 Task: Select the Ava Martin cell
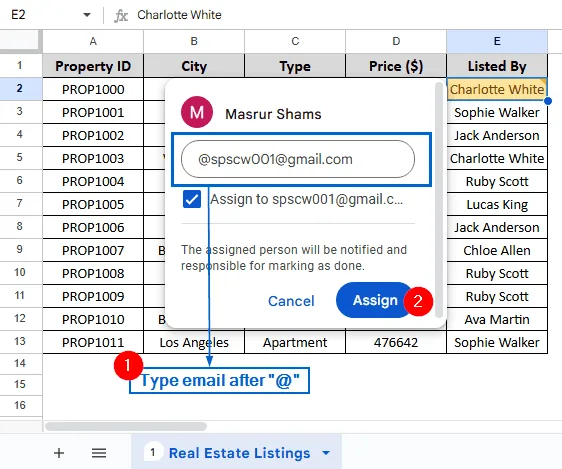497,319
